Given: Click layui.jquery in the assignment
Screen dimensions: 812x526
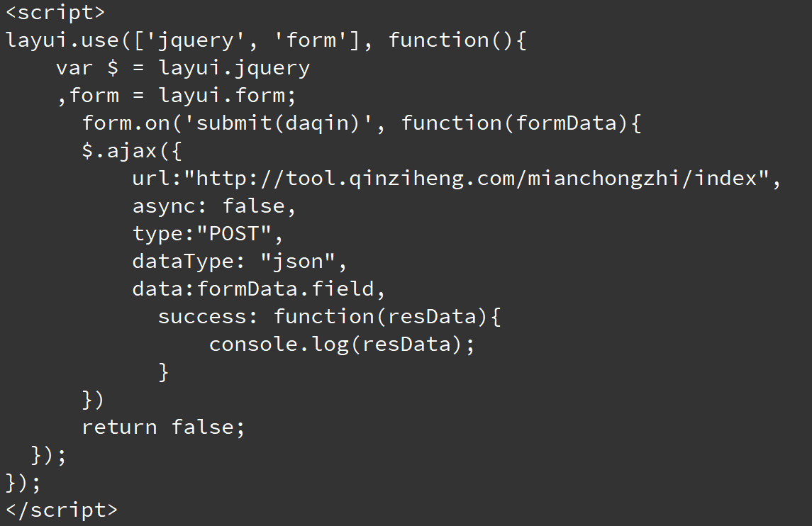Looking at the screenshot, I should click(x=234, y=68).
